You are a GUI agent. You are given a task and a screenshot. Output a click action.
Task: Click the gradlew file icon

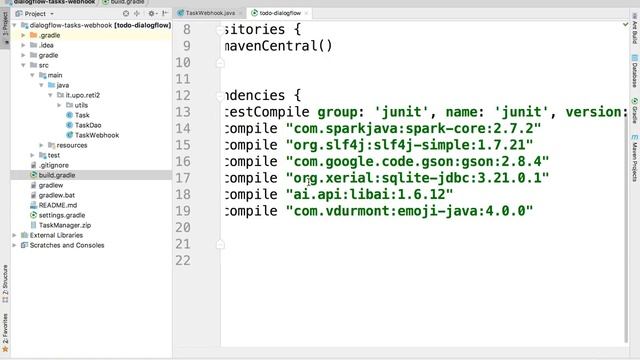(33, 185)
